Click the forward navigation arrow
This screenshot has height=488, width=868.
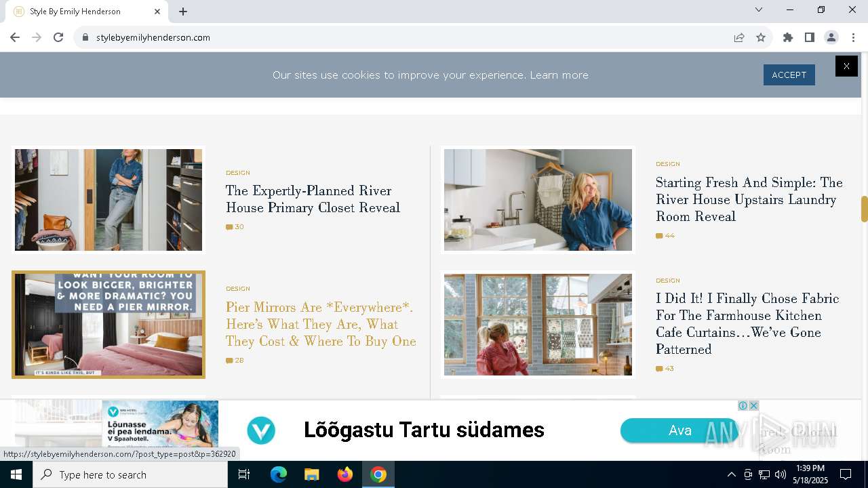click(37, 37)
